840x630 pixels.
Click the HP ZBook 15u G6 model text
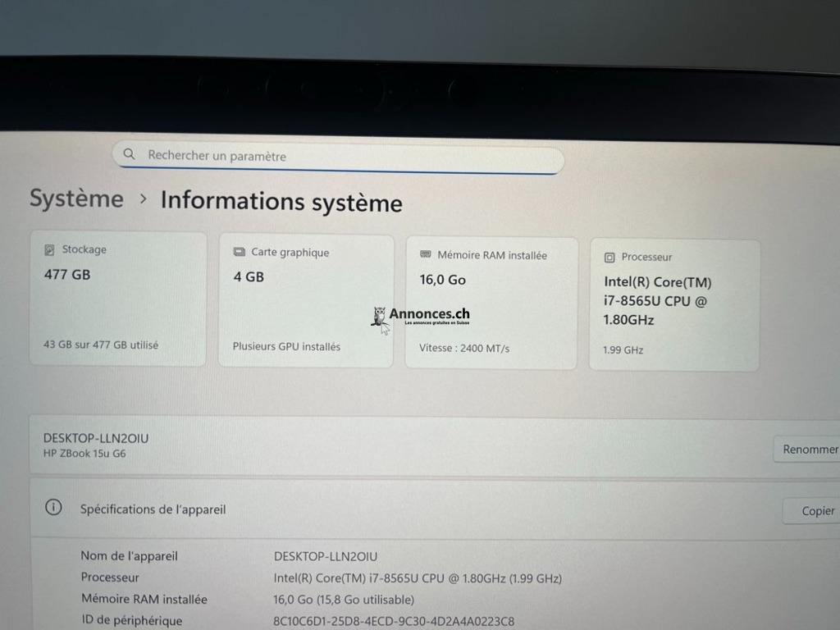[84, 454]
